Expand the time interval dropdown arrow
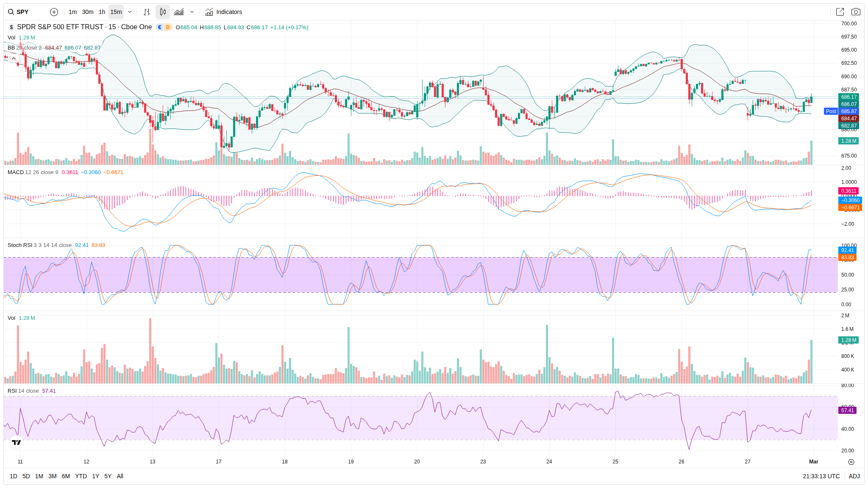The width and height of the screenshot is (868, 488). [130, 12]
